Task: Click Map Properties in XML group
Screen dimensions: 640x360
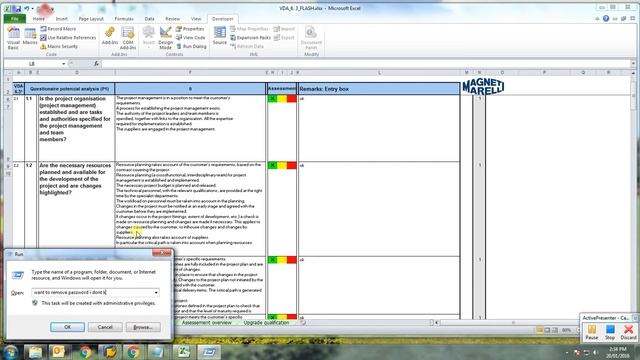Action: point(249,29)
